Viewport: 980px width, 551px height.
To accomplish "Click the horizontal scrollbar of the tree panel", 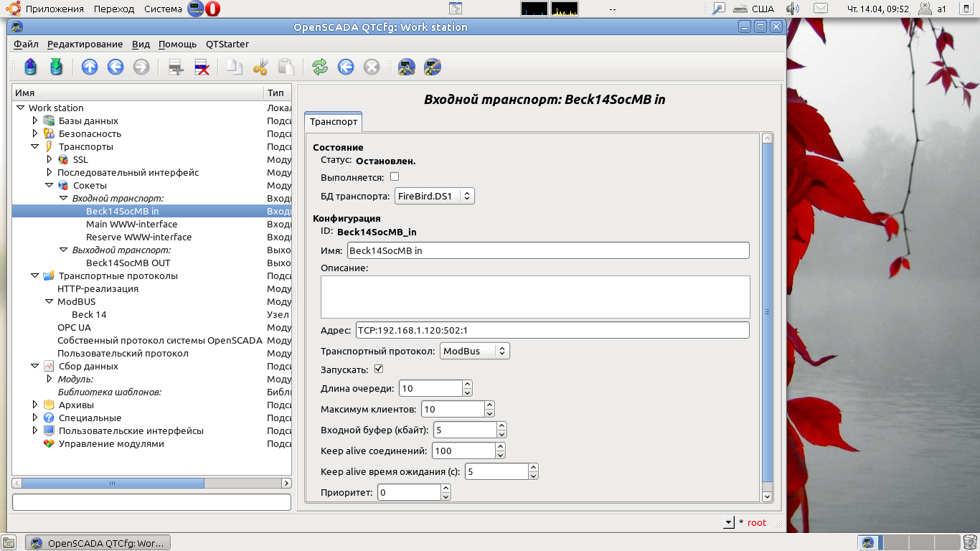I will 113,484.
